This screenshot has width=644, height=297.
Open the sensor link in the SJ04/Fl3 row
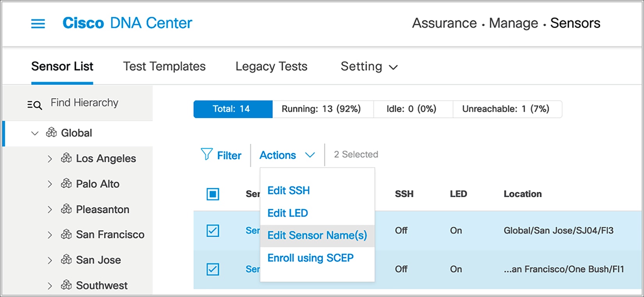[x=253, y=231]
